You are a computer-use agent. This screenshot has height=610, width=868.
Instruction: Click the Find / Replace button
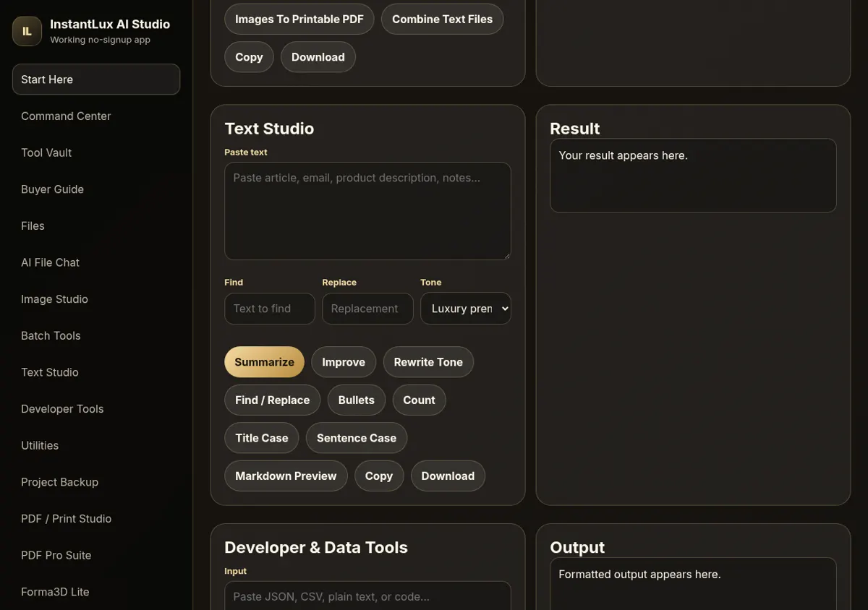pyautogui.click(x=273, y=400)
